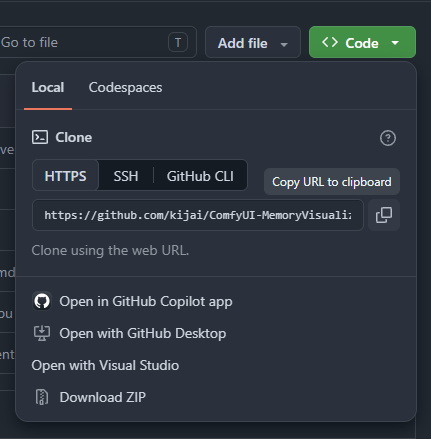Click the angle brackets icon on the green Code button
This screenshot has height=439, width=431.
coord(330,42)
